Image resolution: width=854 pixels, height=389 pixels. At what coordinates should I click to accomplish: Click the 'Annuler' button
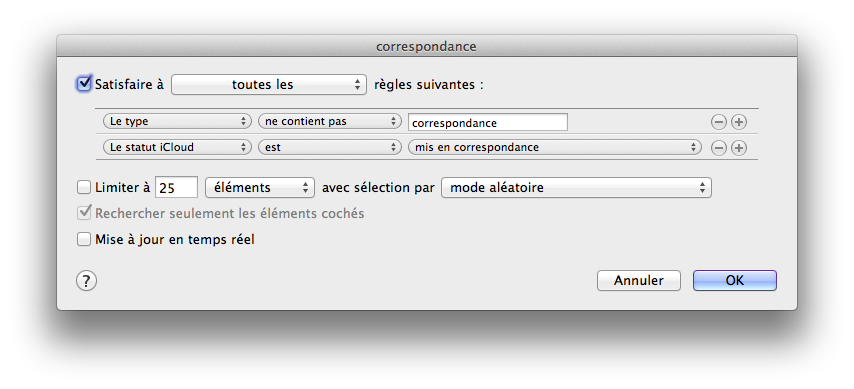pos(639,281)
